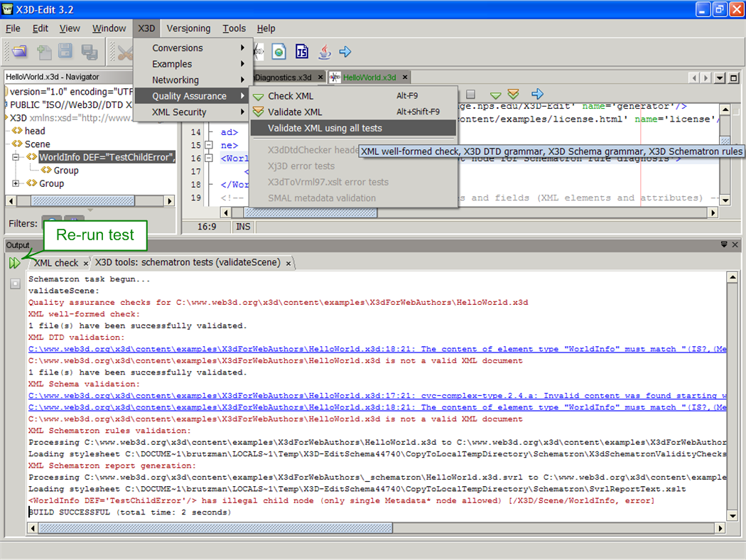Click the Check XML icon in editor toolbar
This screenshot has height=560, width=746.
click(x=495, y=95)
